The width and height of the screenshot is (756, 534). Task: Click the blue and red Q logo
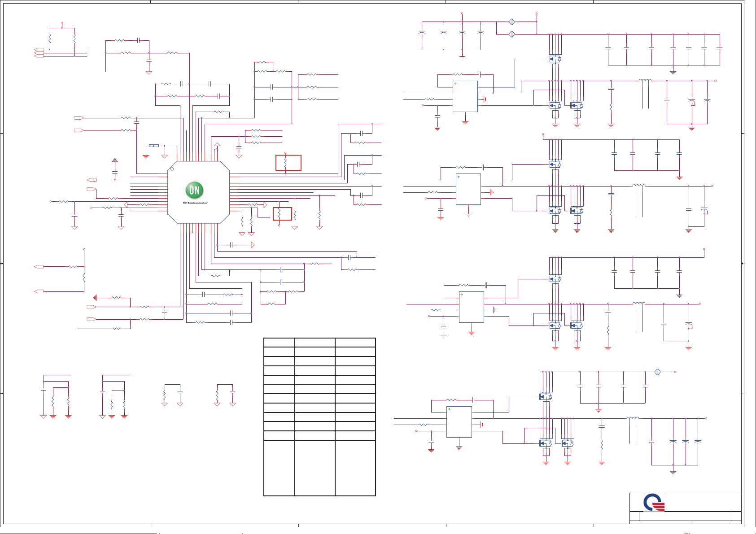[654, 503]
